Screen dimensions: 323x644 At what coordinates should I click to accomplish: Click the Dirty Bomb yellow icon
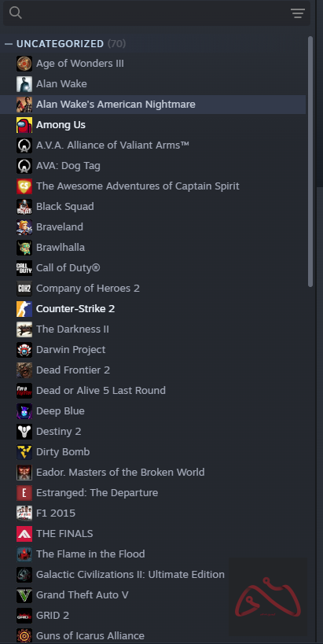tap(24, 452)
